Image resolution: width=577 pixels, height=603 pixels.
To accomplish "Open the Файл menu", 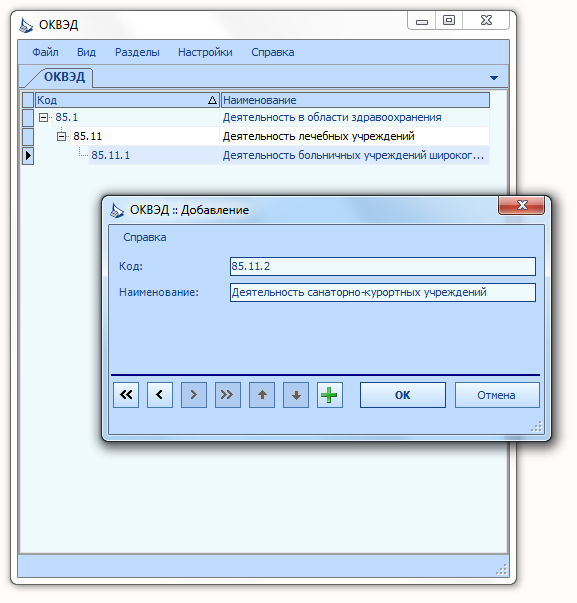I will 45,52.
